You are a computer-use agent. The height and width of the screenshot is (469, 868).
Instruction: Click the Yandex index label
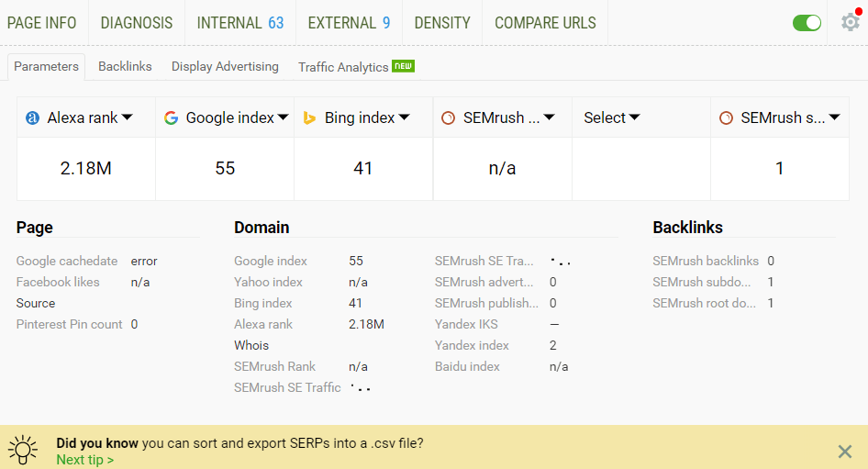click(472, 345)
